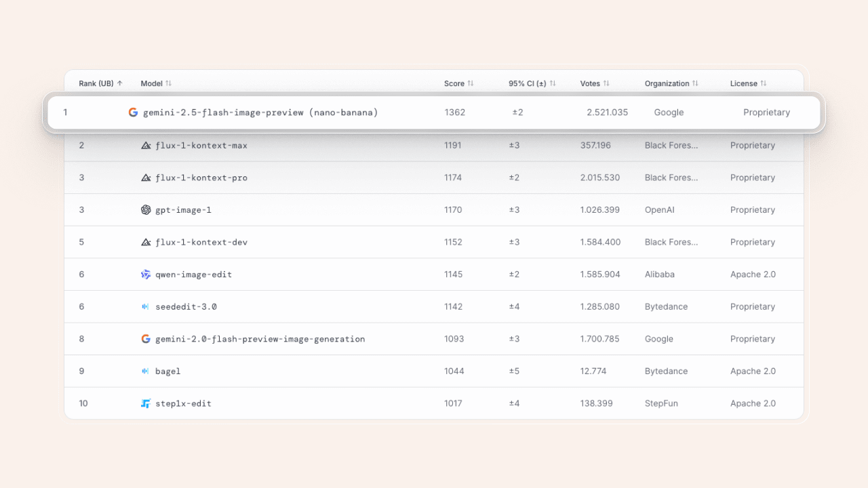Screen dimensions: 868x488
Task: Click the score value 1152
Action: 453,242
